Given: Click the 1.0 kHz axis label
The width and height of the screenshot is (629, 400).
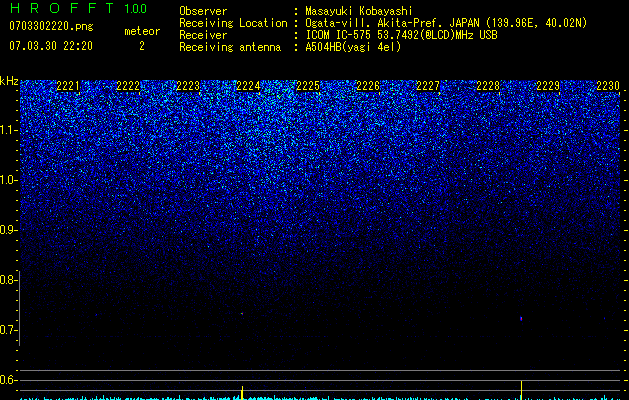Looking at the screenshot, I should coord(8,180).
